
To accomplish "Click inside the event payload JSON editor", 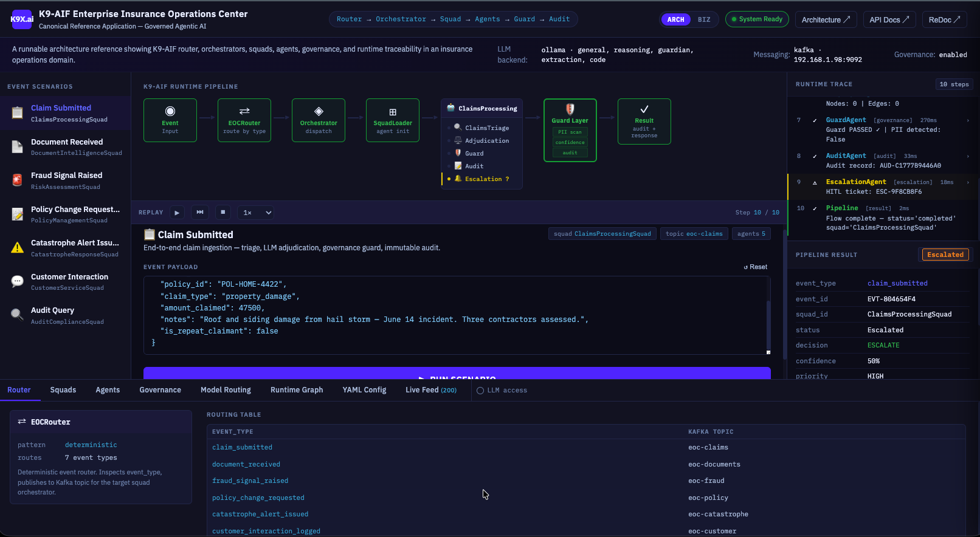I will [455, 315].
